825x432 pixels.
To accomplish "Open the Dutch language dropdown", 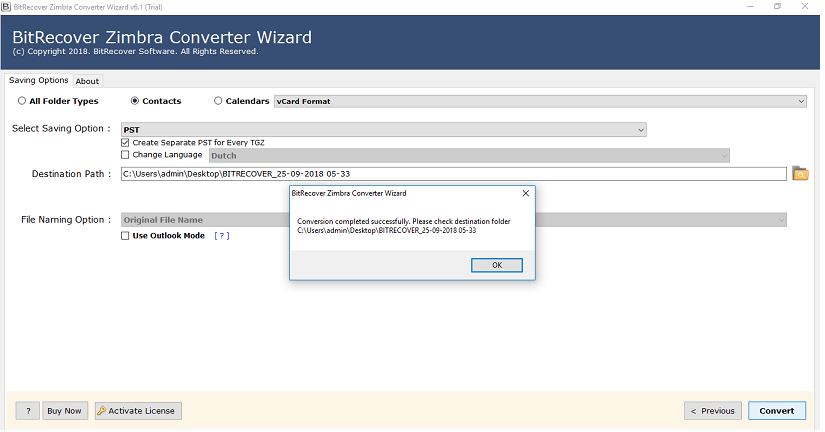I will (469, 155).
